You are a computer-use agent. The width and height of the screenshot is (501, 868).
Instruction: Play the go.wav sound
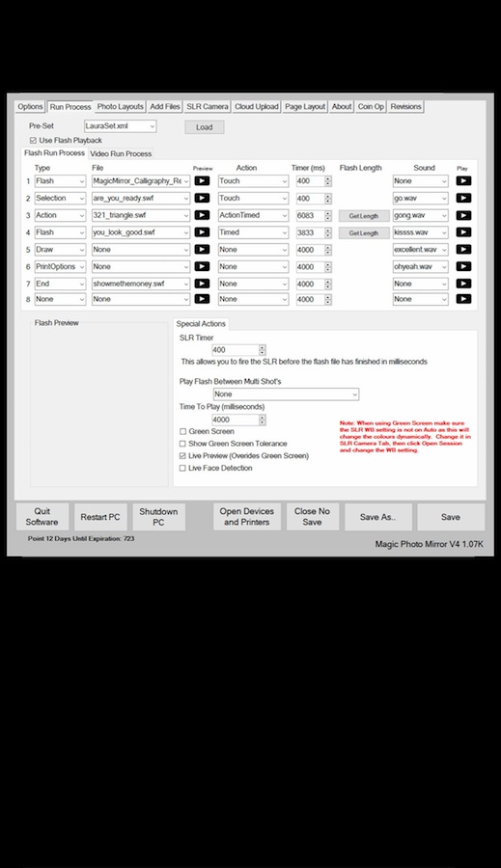463,198
